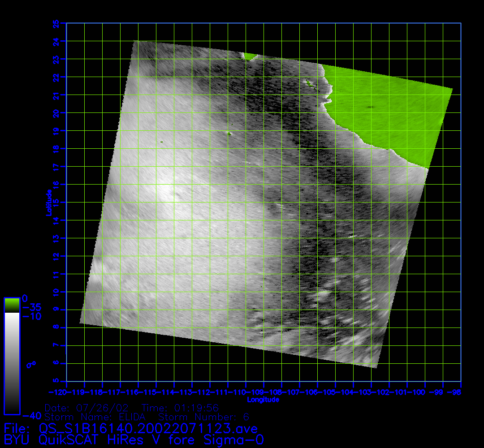Click the dark spot inside the green land
Viewport: 484px width, 448px height.
click(x=371, y=108)
